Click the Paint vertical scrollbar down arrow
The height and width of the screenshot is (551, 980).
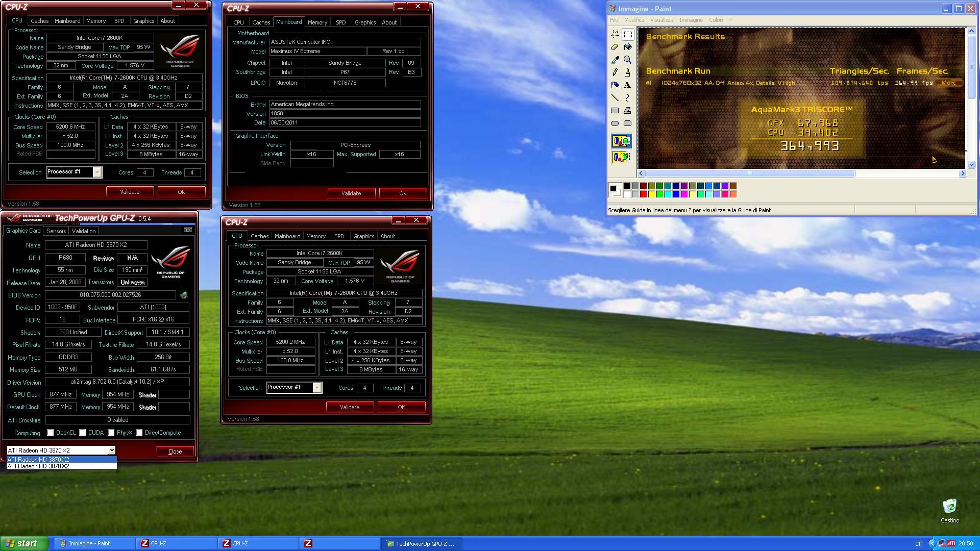pyautogui.click(x=971, y=165)
